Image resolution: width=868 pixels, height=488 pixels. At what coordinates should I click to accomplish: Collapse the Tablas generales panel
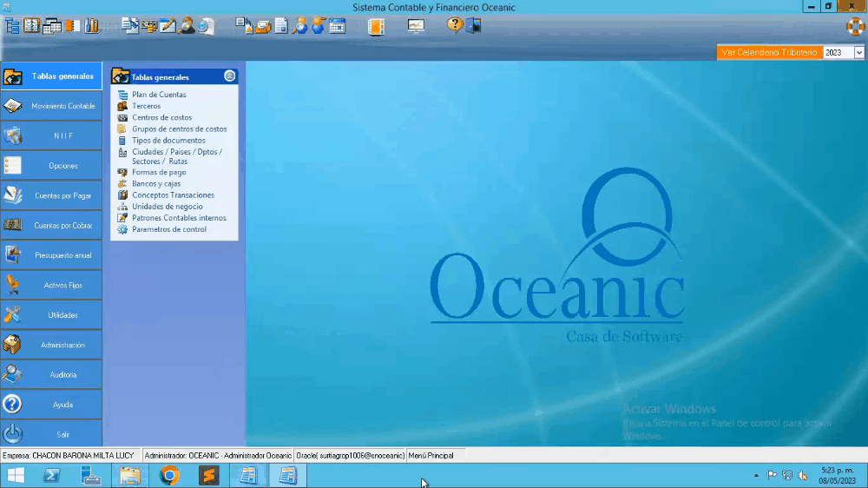(229, 76)
